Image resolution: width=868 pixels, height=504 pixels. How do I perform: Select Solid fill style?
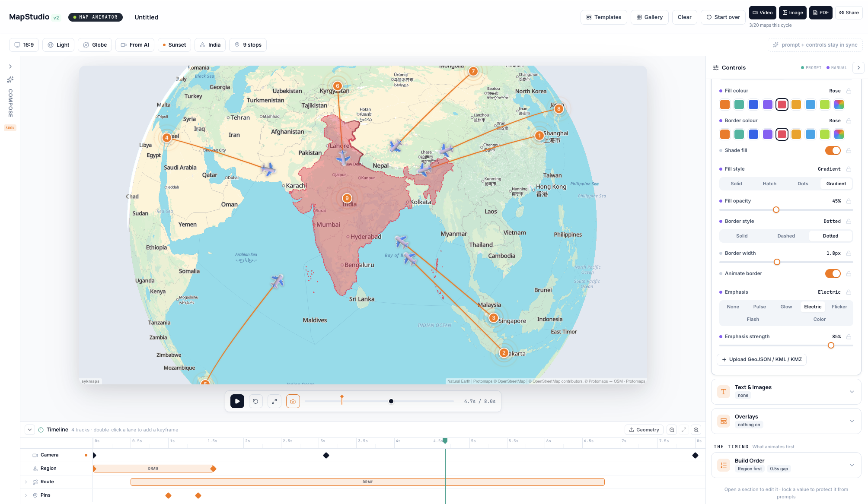coord(736,184)
